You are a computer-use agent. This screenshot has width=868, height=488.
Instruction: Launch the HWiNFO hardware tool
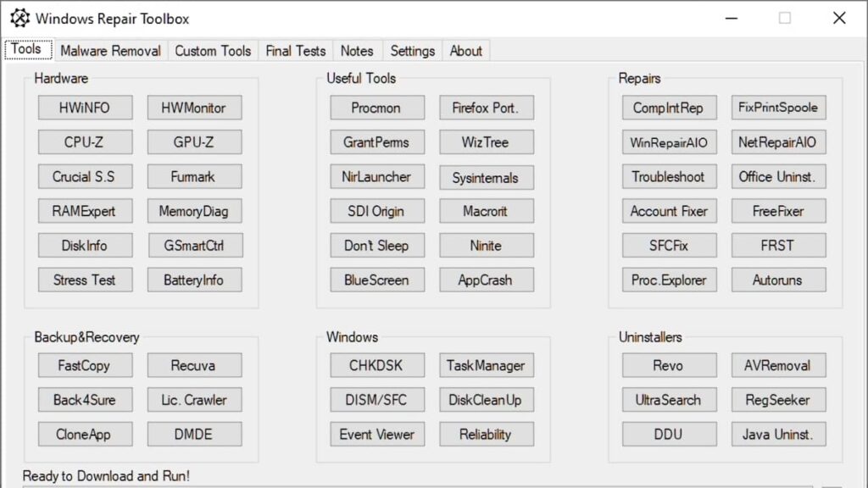(x=85, y=108)
